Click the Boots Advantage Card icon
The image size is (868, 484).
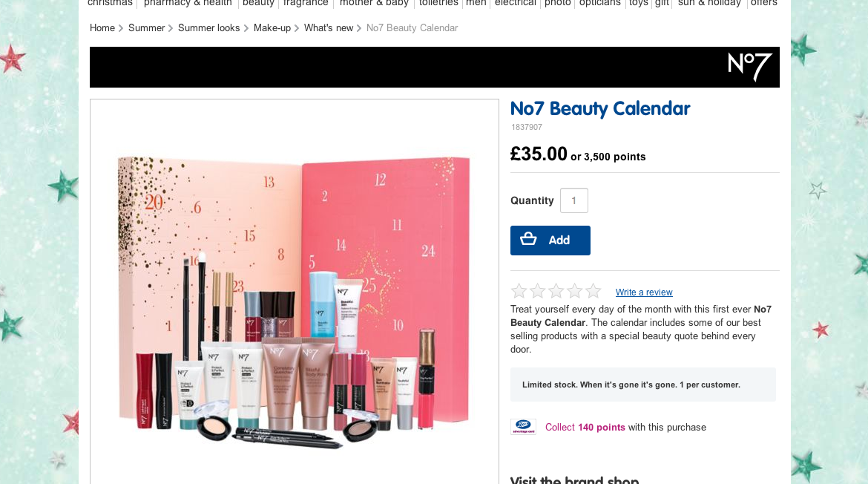tap(523, 427)
